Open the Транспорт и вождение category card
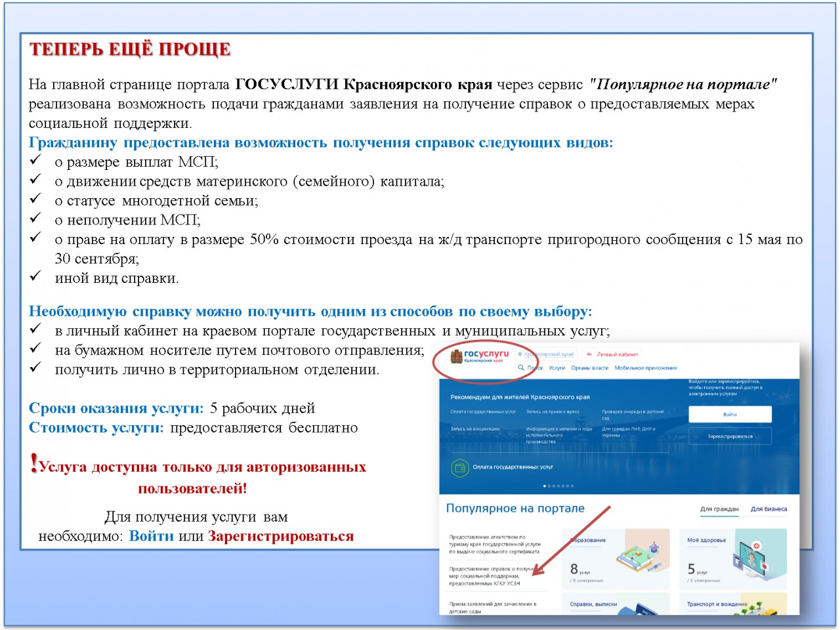Viewport: 840px width, 630px height. pyautogui.click(x=732, y=604)
